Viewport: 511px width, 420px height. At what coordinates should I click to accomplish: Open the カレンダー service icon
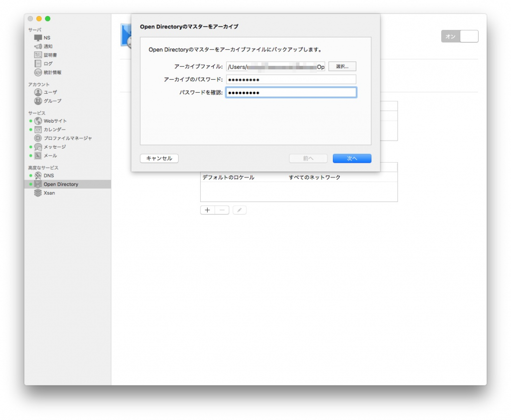click(38, 130)
